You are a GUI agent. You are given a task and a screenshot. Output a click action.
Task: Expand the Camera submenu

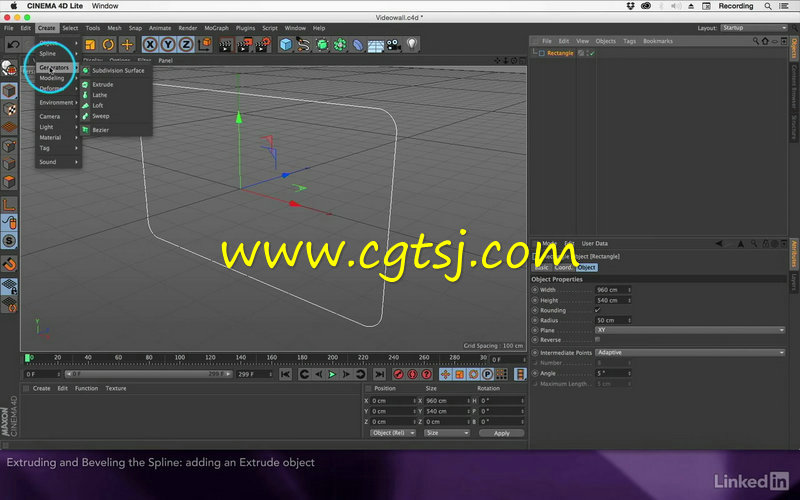pos(58,116)
